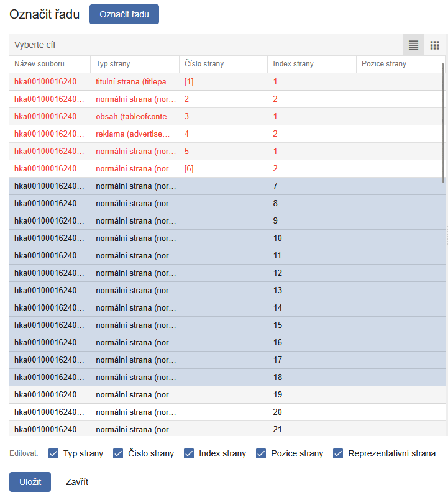This screenshot has height=495, width=448.
Task: Sort by Typ strany column header
Action: [113, 64]
